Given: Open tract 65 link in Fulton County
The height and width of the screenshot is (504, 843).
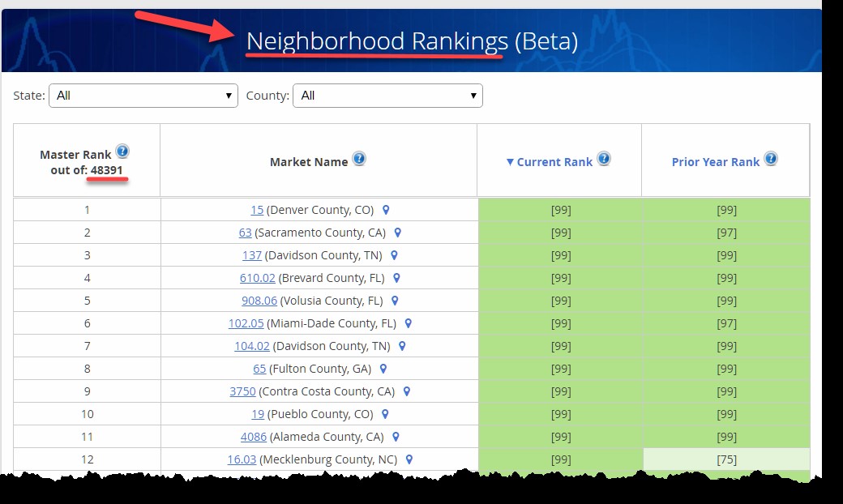Looking at the screenshot, I should pyautogui.click(x=259, y=369).
